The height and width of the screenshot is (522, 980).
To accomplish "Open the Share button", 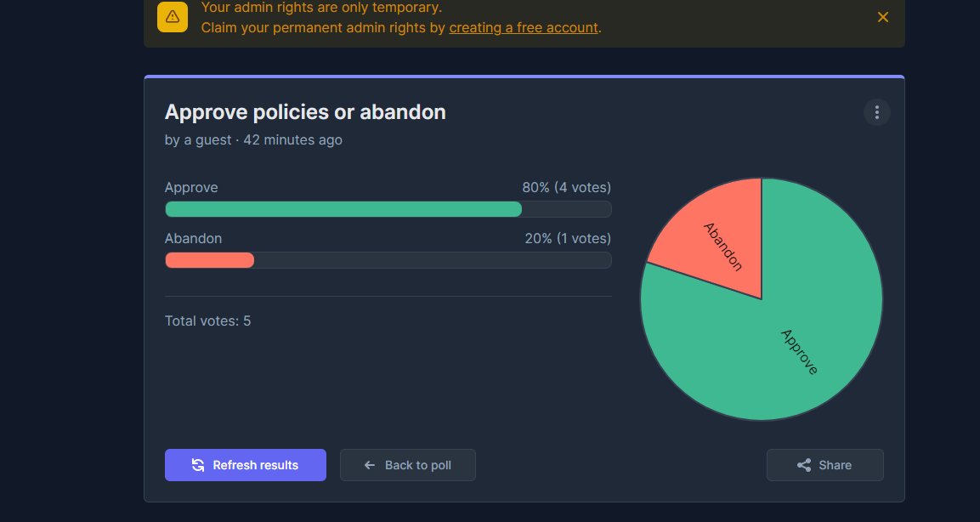I will coord(825,465).
